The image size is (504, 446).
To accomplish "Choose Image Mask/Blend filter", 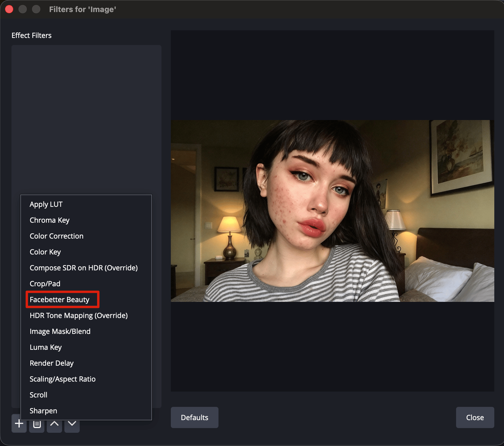I will (86, 331).
